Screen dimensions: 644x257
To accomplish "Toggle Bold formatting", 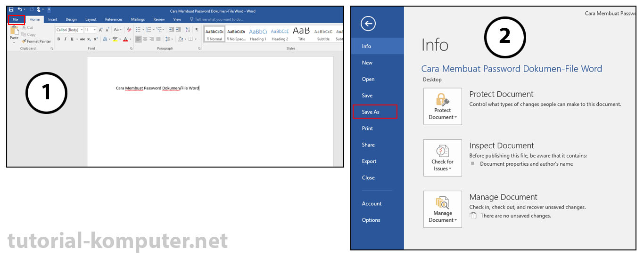I will click(58, 39).
